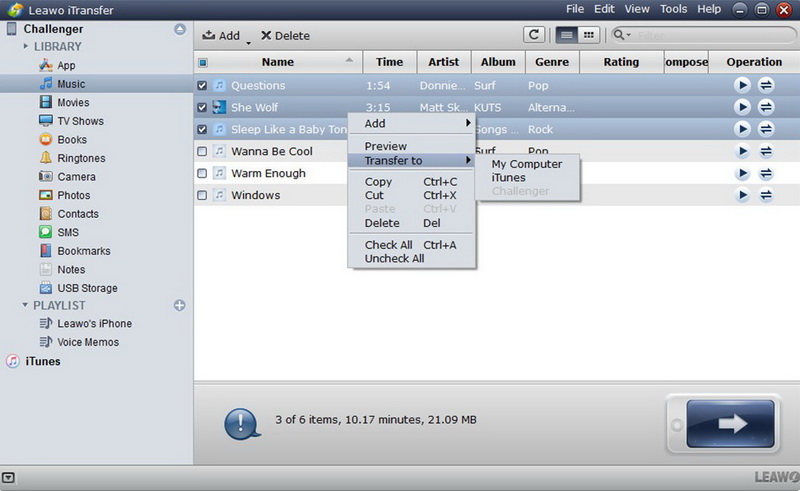Collapse the PLAYLIST section
This screenshot has width=800, height=491.
pyautogui.click(x=26, y=305)
